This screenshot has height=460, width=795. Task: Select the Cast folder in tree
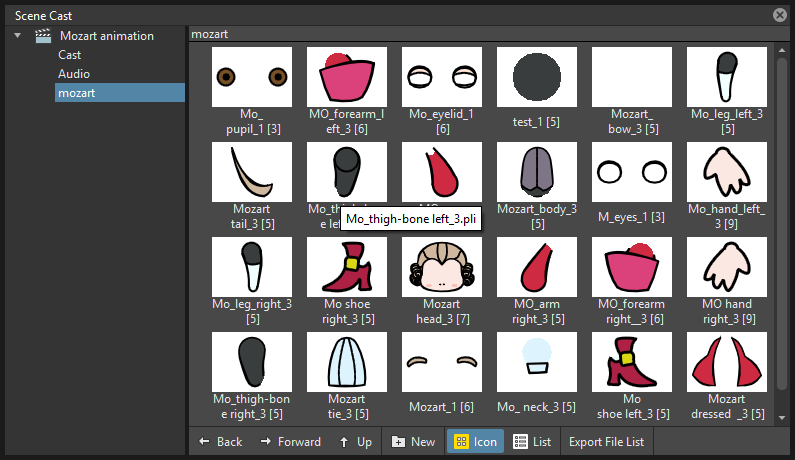69,55
